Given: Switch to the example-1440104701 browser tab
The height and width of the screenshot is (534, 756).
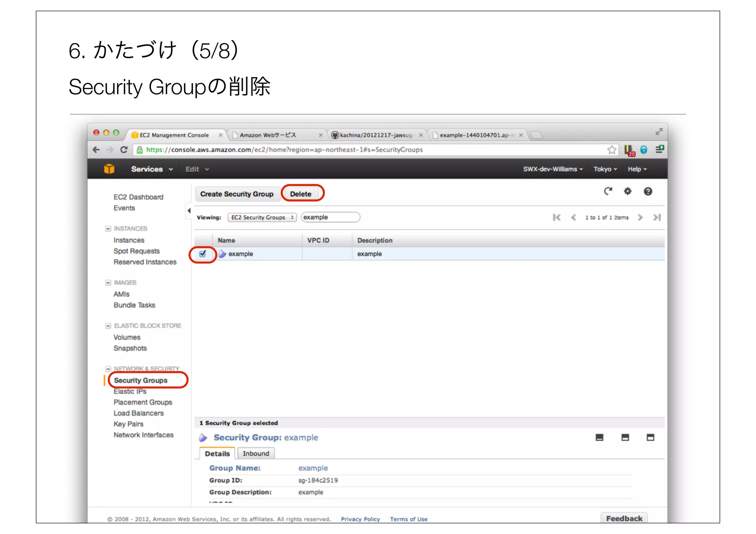Looking at the screenshot, I should 477,135.
